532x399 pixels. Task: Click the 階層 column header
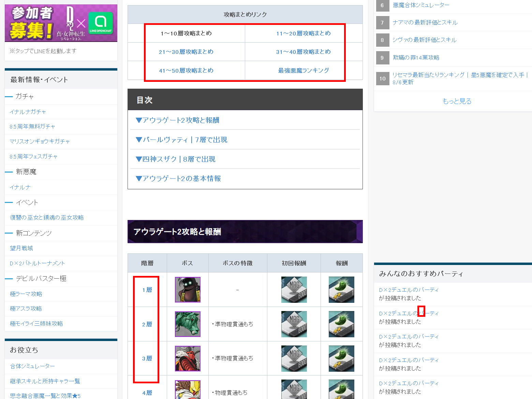click(147, 263)
